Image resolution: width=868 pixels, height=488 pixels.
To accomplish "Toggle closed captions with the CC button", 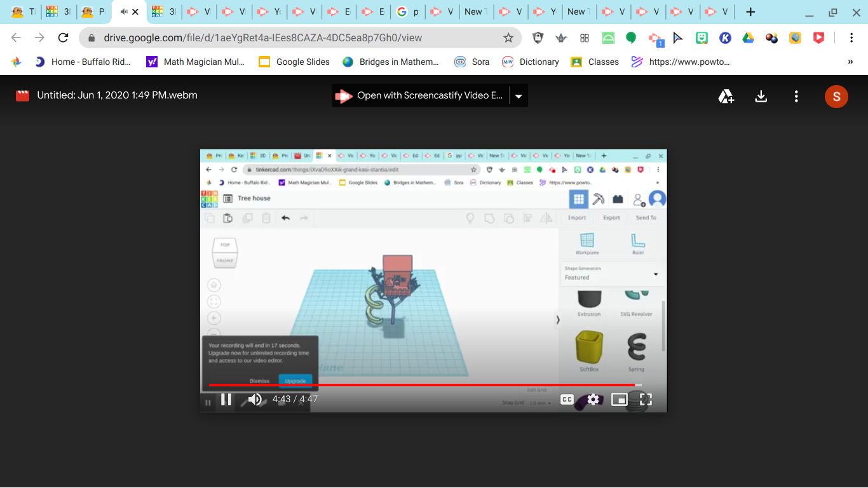I will click(567, 400).
